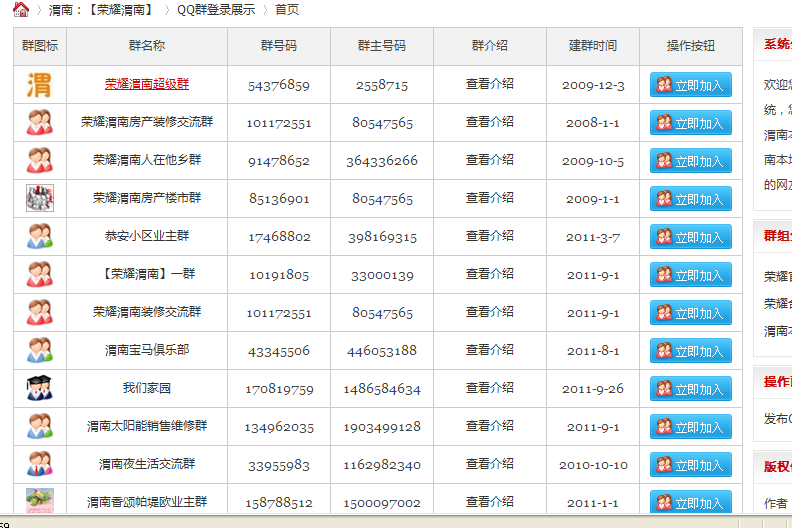Join 渭南夜生活交流群 via 立即加入
792x528 pixels.
[x=690, y=465]
